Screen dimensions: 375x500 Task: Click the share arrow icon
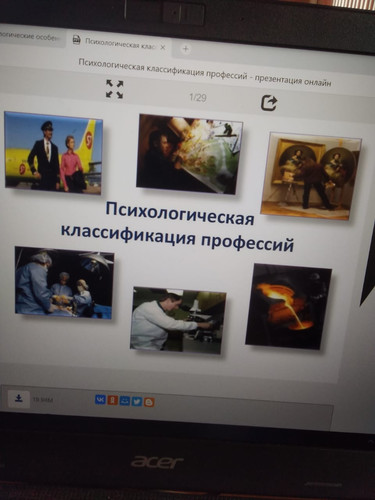tap(269, 103)
